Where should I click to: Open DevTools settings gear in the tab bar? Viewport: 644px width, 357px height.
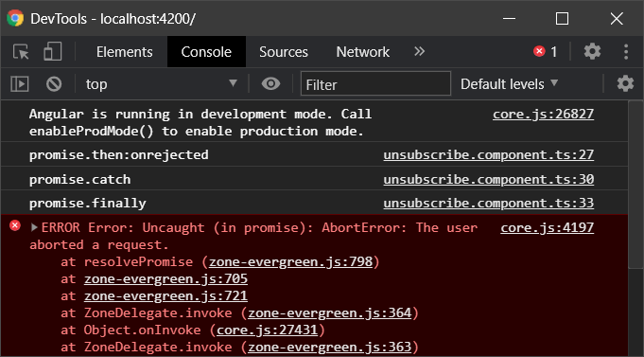point(592,51)
